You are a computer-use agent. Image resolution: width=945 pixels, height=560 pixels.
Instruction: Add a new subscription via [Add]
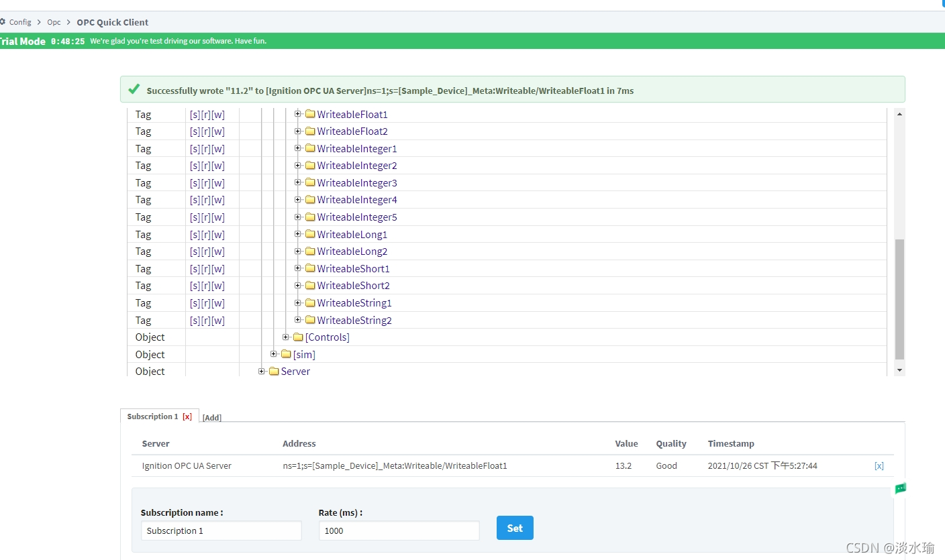click(212, 418)
